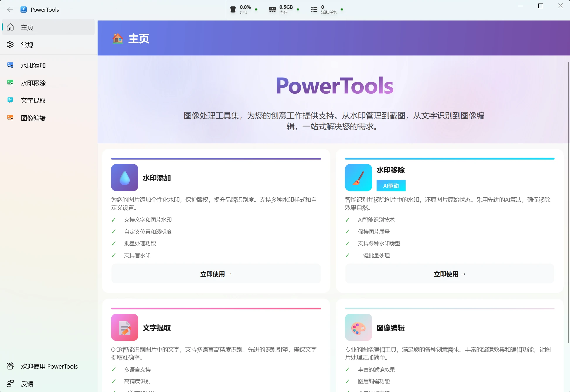This screenshot has height=392, width=570.
Task: Click the 图层编辑功能 feature line
Action: pyautogui.click(x=374, y=381)
